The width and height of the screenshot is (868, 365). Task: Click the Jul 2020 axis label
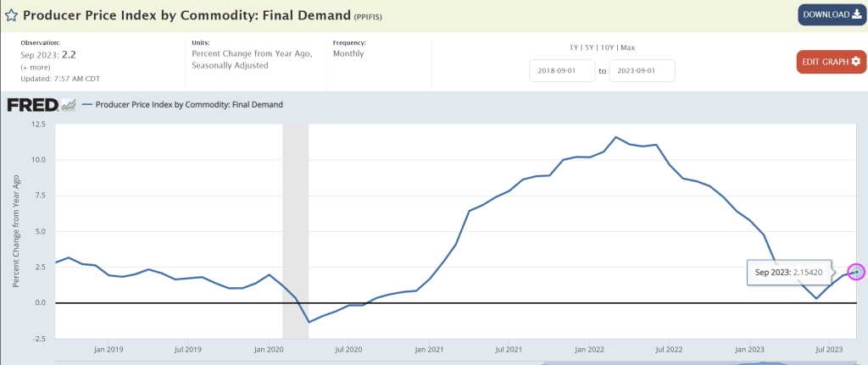(348, 349)
